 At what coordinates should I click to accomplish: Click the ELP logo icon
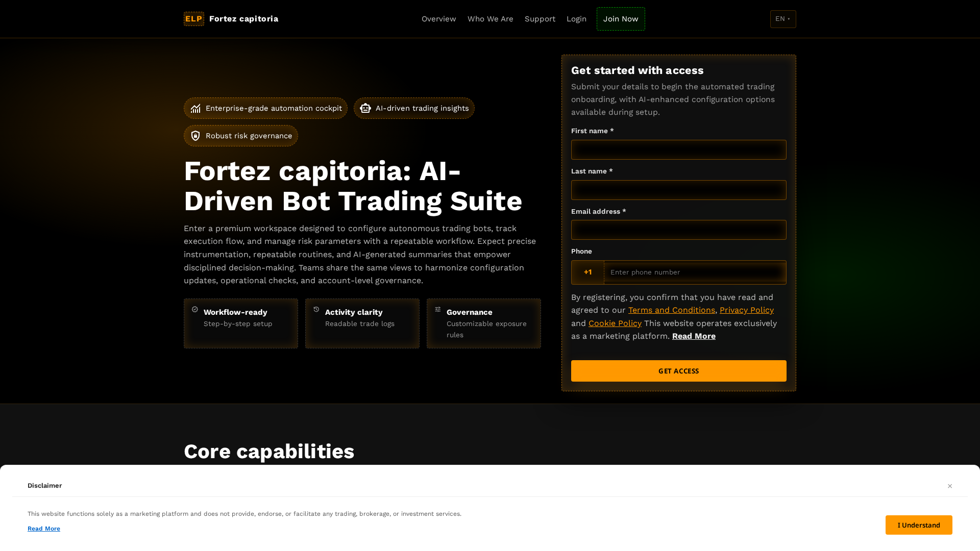click(193, 19)
